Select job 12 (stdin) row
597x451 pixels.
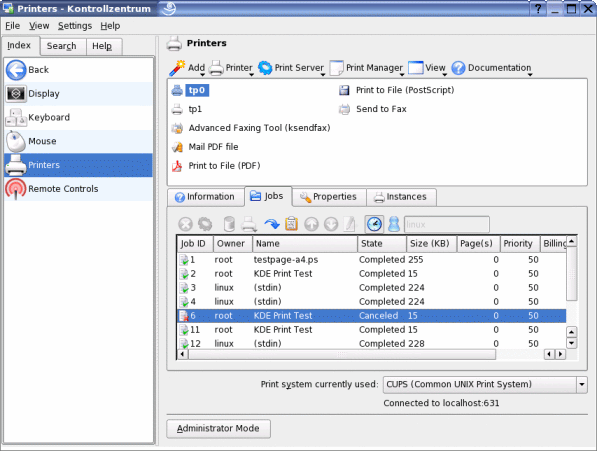pyautogui.click(x=372, y=343)
